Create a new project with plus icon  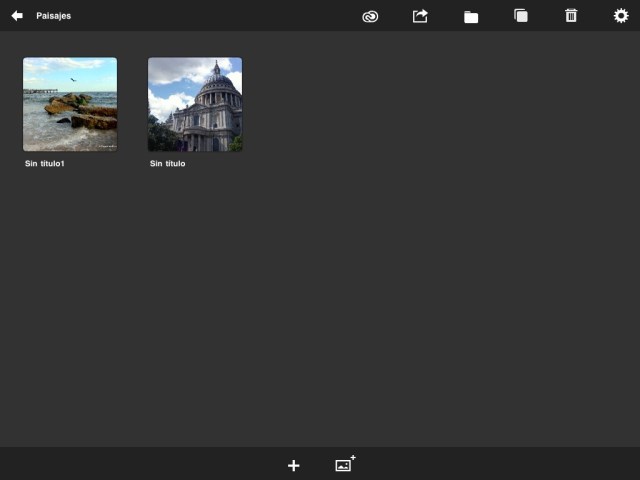(293, 465)
